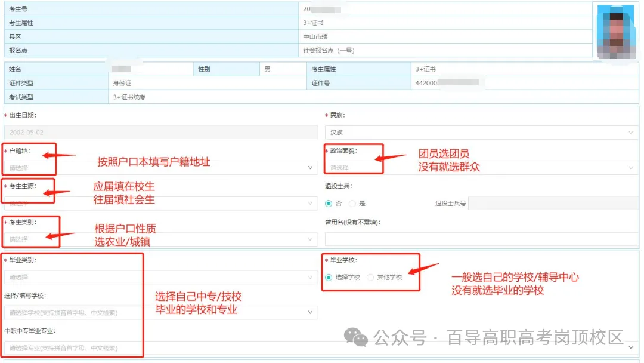Click the 姓名 label cell

56,69
